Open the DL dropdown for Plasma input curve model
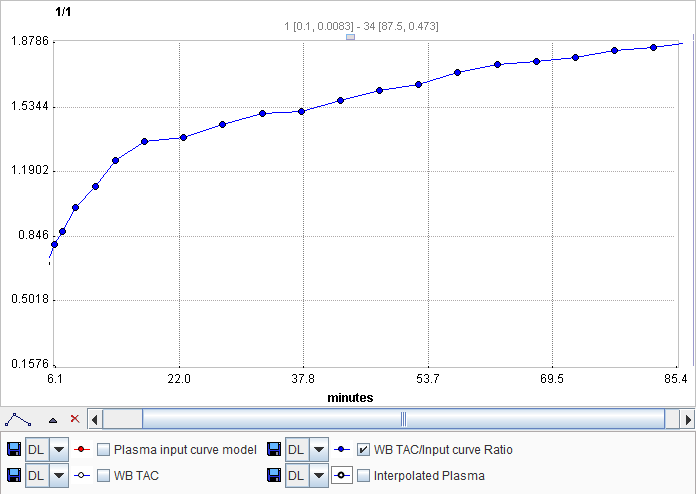The image size is (696, 494). [x=59, y=450]
